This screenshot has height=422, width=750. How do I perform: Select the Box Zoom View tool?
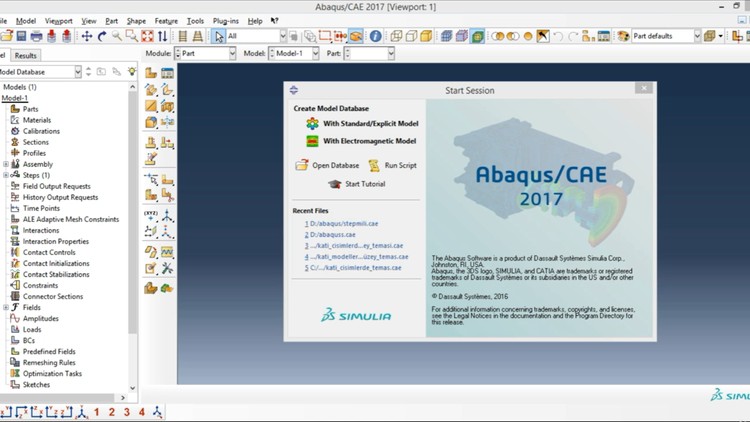pyautogui.click(x=132, y=36)
